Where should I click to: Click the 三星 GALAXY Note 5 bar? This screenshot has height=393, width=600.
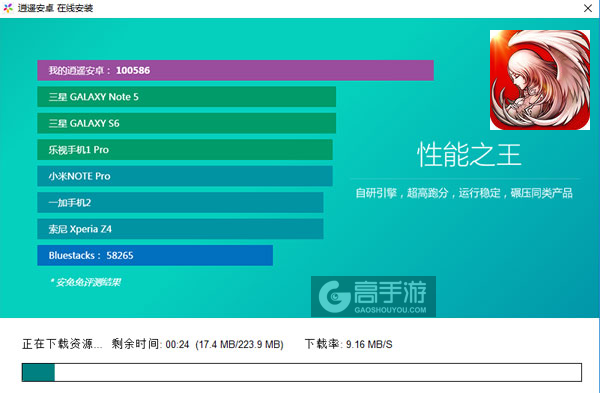pyautogui.click(x=186, y=97)
